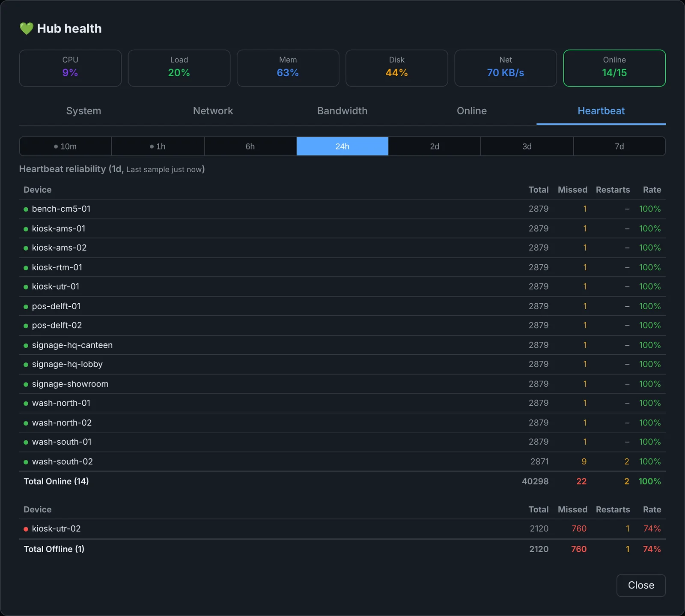Choose the 3d time range
Screen dimensions: 685x616
click(x=527, y=147)
